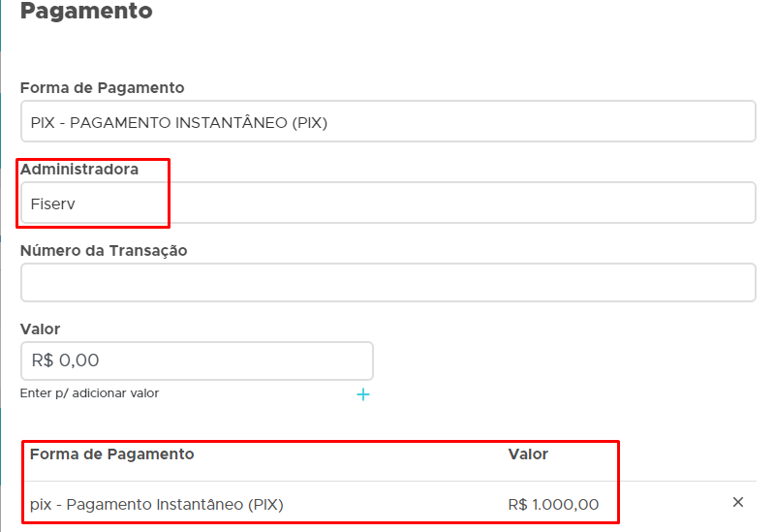Image resolution: width=775 pixels, height=532 pixels.
Task: Click the top Forma de Pagamento field label
Action: (103, 87)
